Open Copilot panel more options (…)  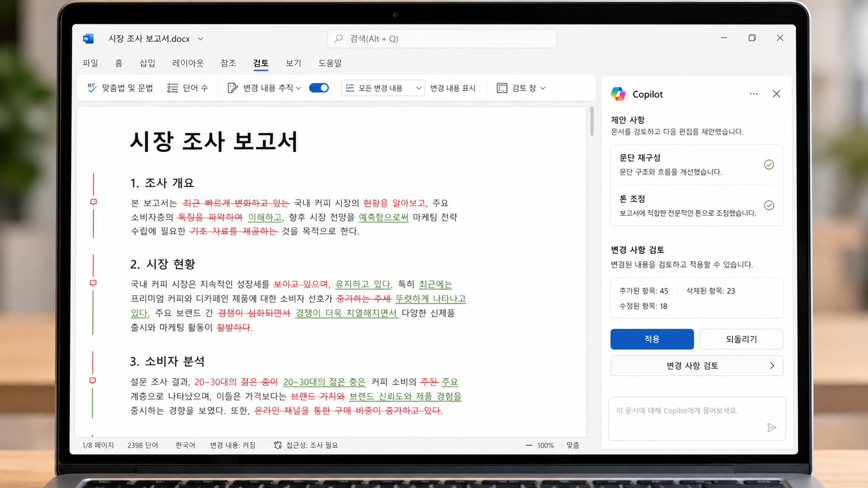[754, 94]
